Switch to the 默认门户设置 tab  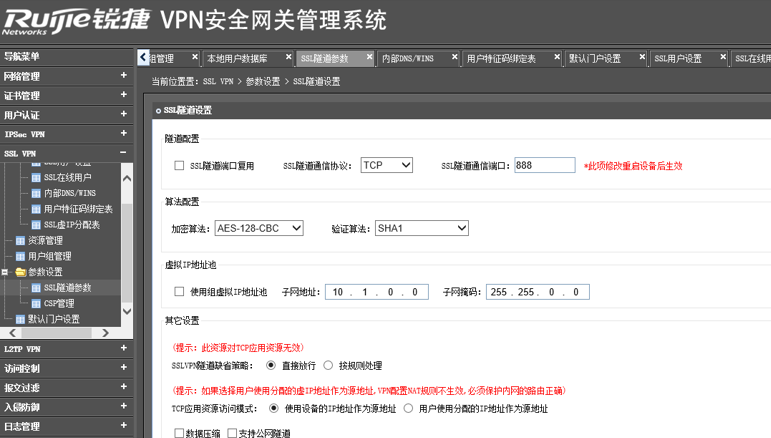point(596,59)
